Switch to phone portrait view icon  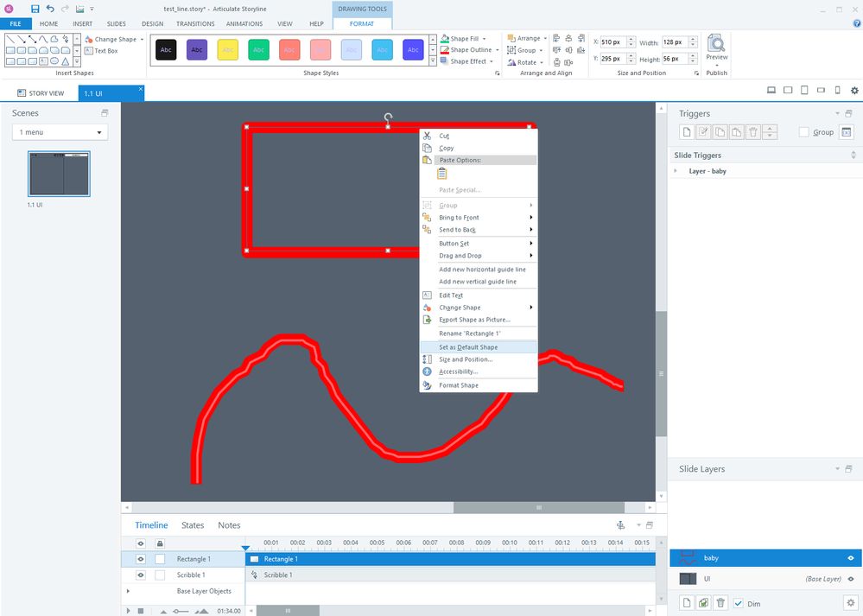pos(838,90)
